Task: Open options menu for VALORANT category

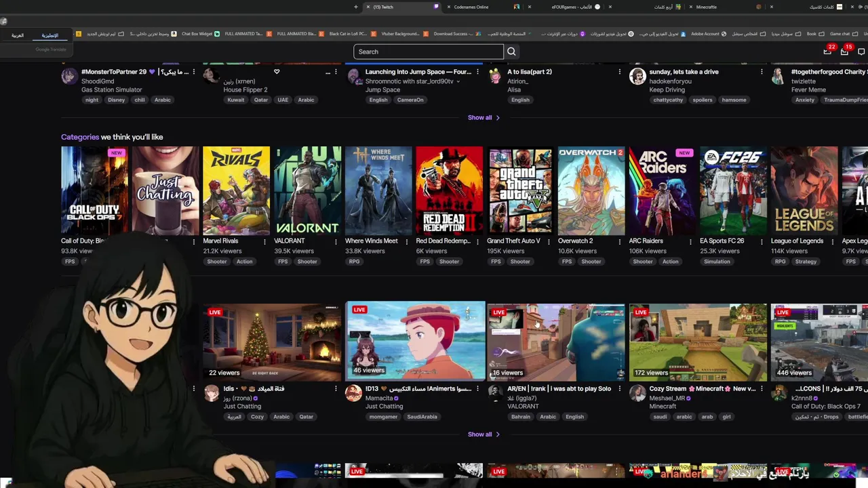Action: point(336,241)
